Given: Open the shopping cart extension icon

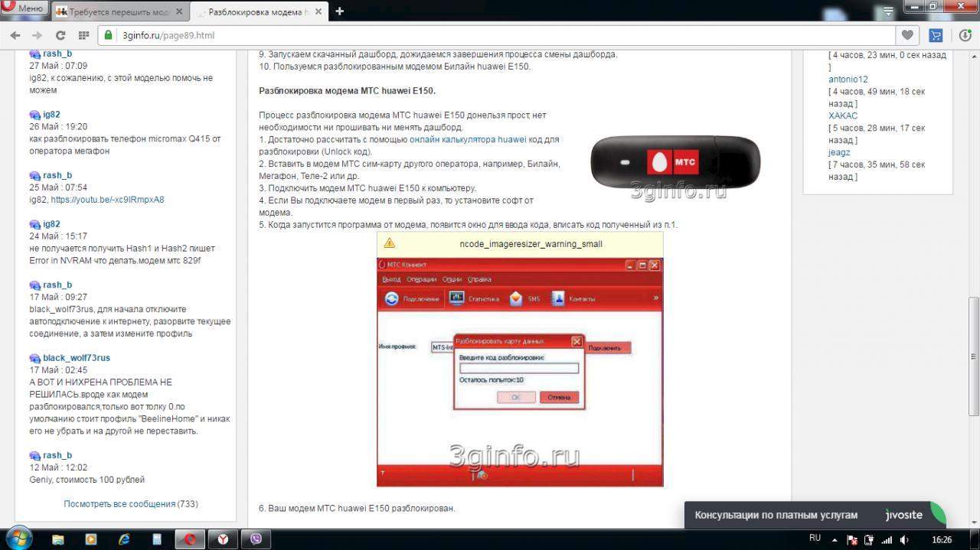Looking at the screenshot, I should [936, 35].
